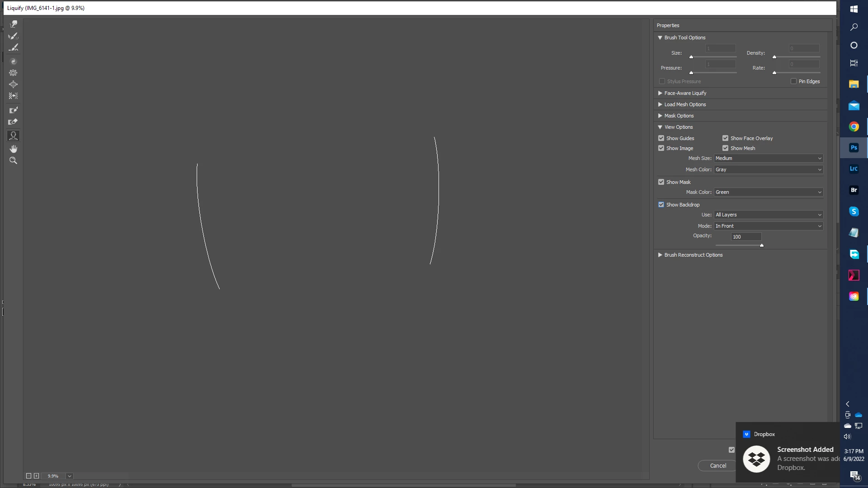Select the Pucker tool

point(14,73)
